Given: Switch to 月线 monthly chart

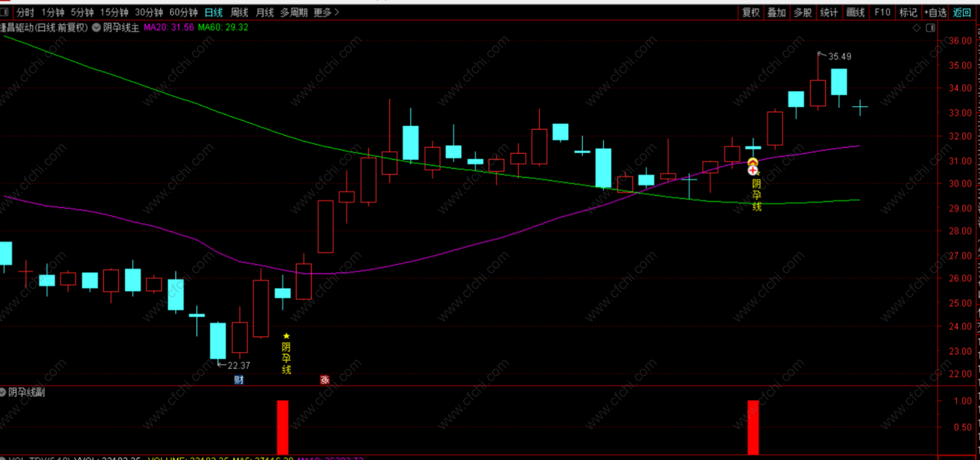Looking at the screenshot, I should (264, 13).
